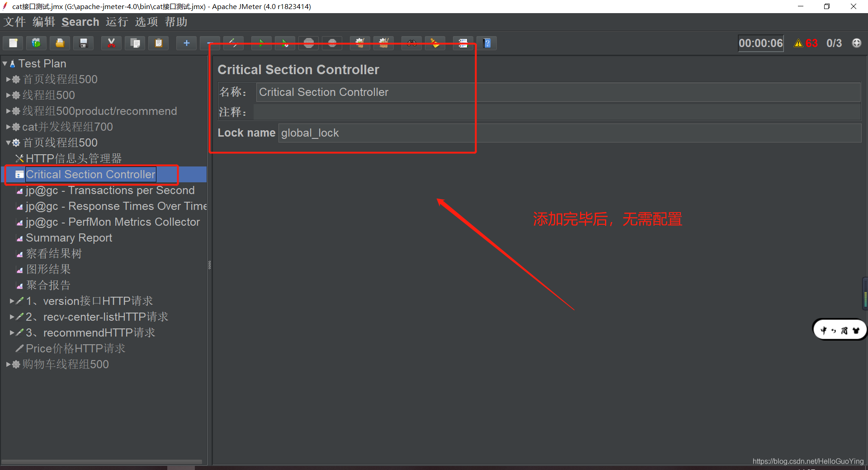Click the yellow warning log indicator
Screen dimensions: 868x470
(x=798, y=43)
